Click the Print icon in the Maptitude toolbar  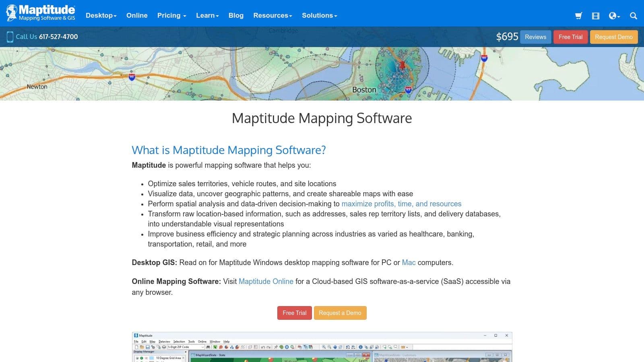tap(163, 347)
